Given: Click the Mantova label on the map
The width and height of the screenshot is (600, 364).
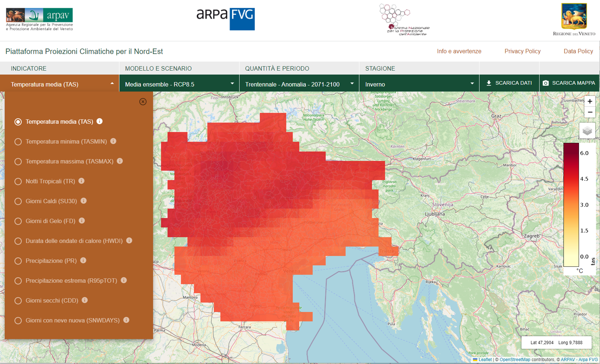Looking at the screenshot, I should click(190, 297).
